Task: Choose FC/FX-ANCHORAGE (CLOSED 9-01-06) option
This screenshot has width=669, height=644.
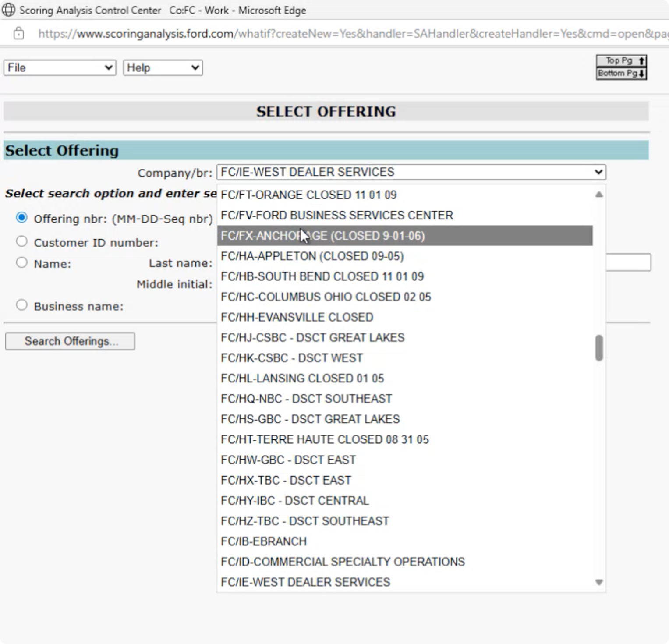Action: [x=405, y=236]
